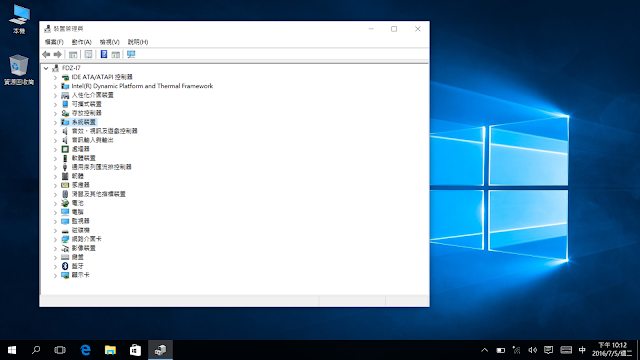Viewport: 640px width, 360px height.
Task: Expand the 處理器 processors category arrow
Action: [x=55, y=149]
